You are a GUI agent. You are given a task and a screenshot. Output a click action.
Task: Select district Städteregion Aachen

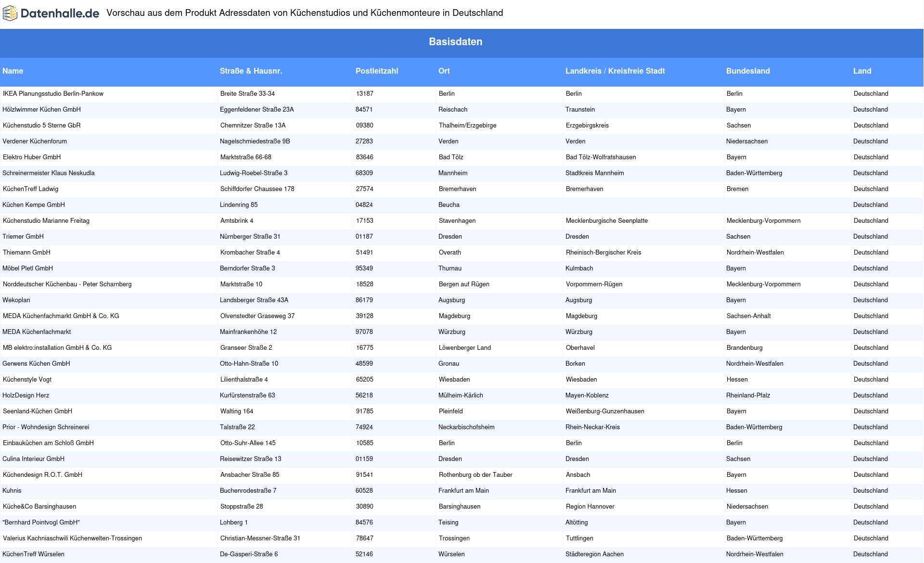[x=594, y=554]
